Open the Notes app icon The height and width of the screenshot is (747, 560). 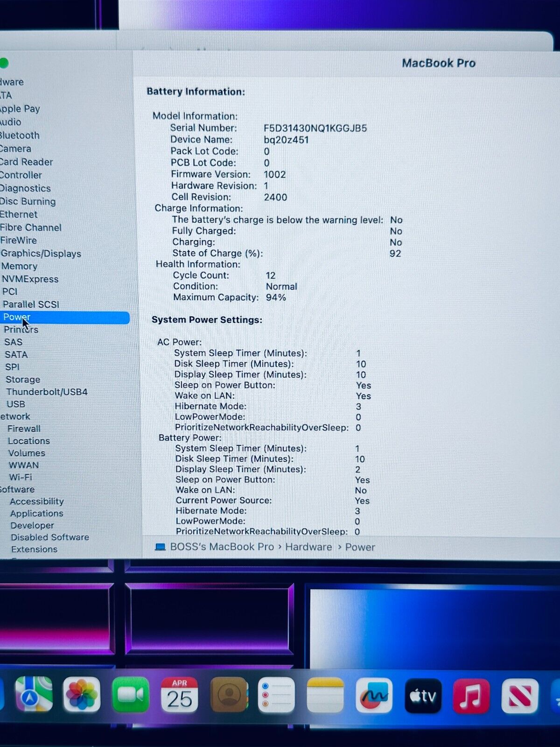[325, 695]
